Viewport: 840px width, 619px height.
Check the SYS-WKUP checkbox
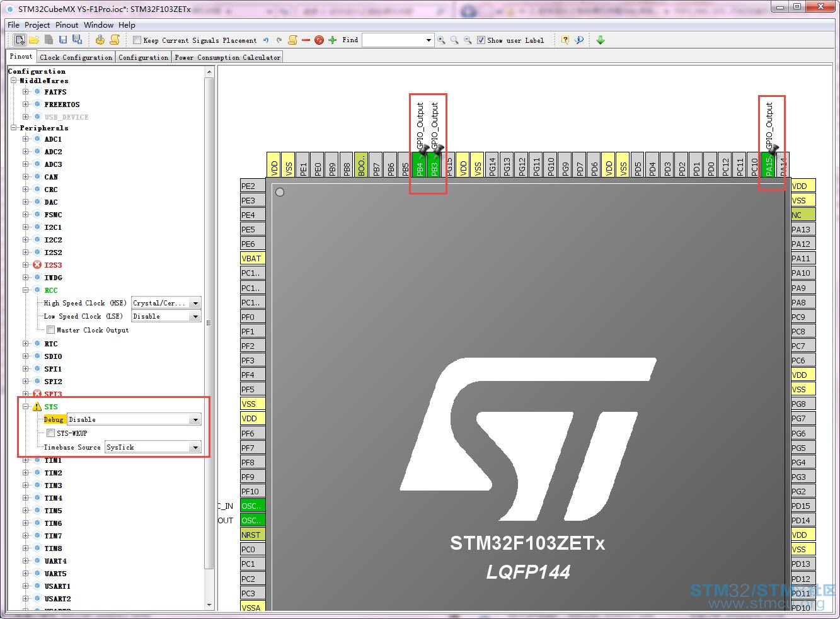click(x=50, y=433)
